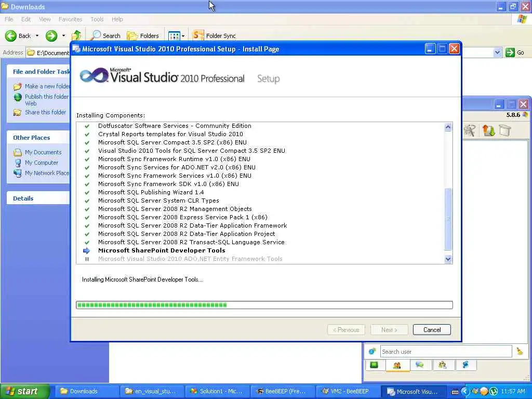Click the uTorrent tray icon
The width and height of the screenshot is (532, 399).
[494, 392]
